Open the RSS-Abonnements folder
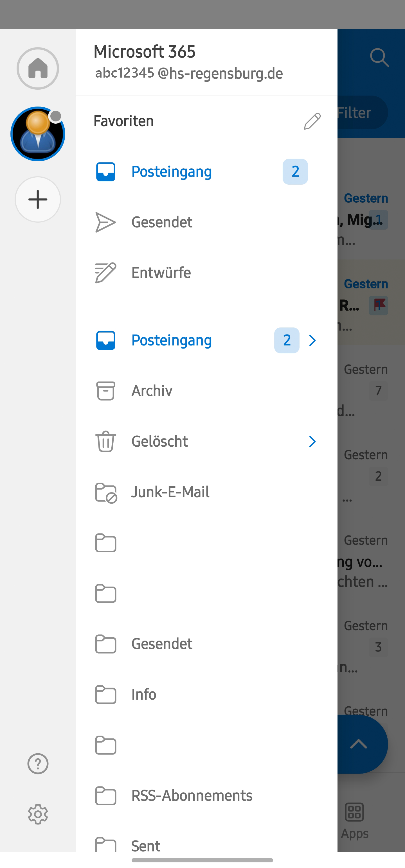The image size is (405, 868). [x=192, y=795]
